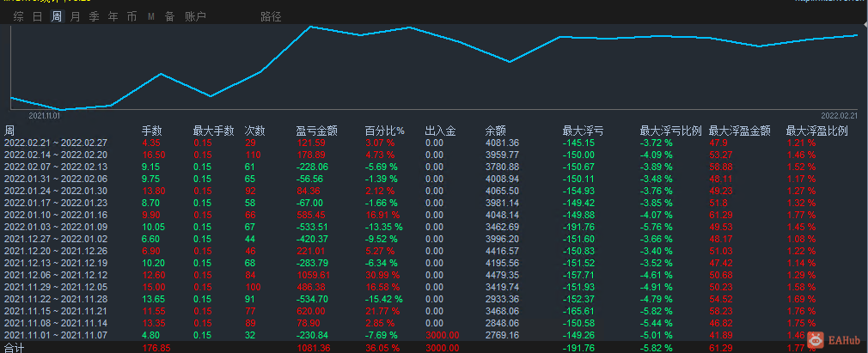The width and height of the screenshot is (868, 353).
Task: Click the 最大浮盈金额 column header
Action: tap(740, 131)
